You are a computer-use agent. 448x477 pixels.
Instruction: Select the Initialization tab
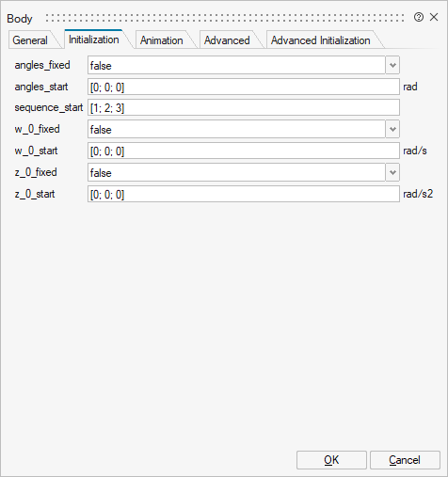[94, 40]
